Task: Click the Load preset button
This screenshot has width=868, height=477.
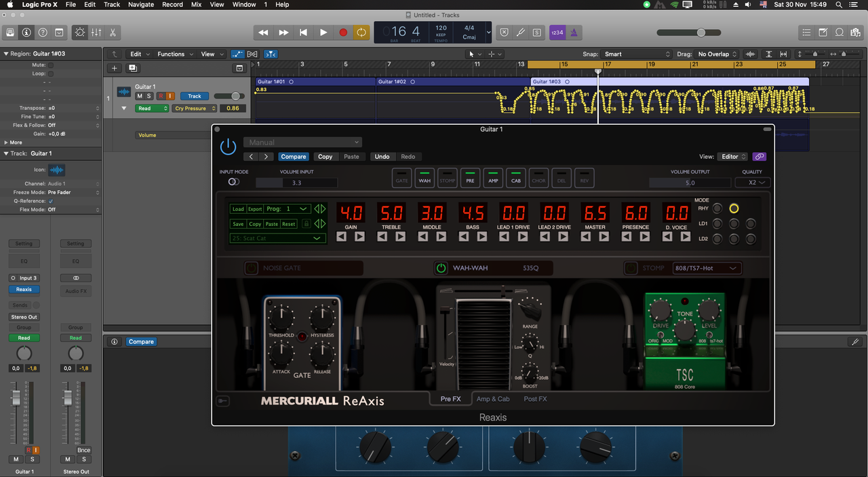Action: [238, 209]
